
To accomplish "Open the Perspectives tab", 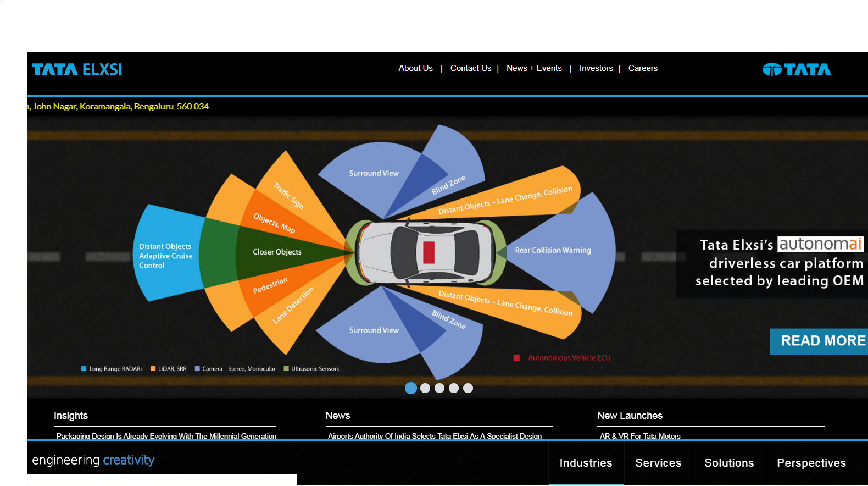I will (811, 463).
